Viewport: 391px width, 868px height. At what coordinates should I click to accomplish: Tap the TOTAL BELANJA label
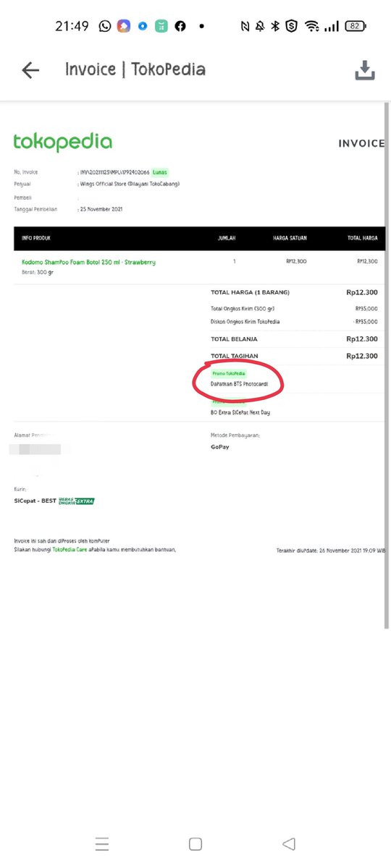tap(234, 339)
